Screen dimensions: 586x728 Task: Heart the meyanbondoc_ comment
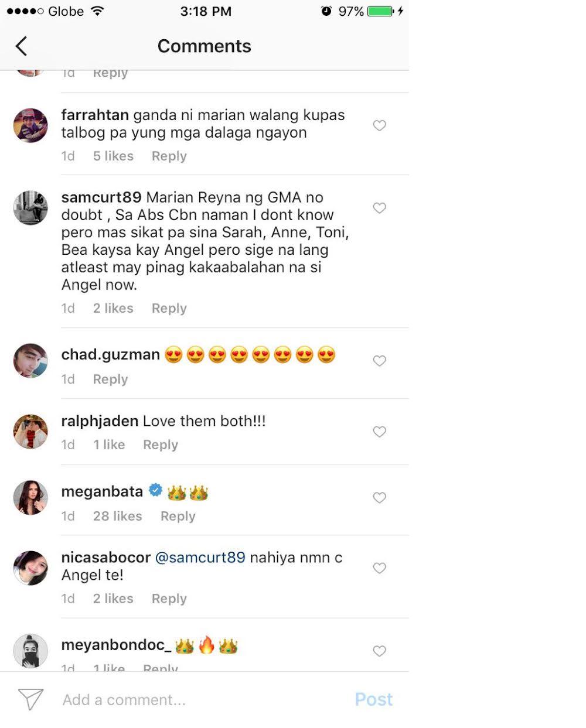(x=380, y=651)
